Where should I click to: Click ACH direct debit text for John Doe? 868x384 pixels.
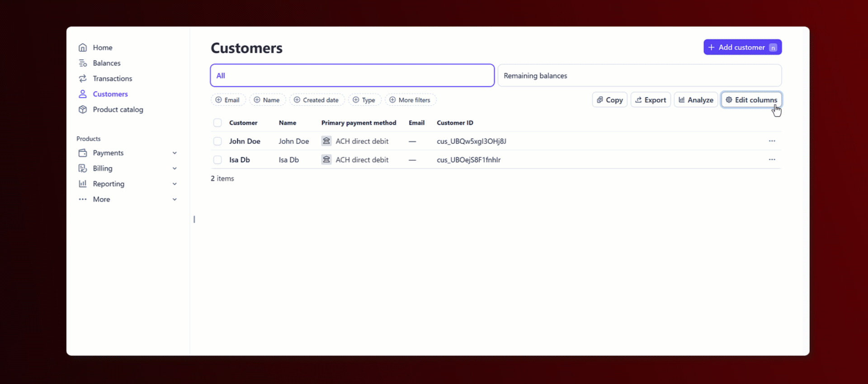click(362, 141)
